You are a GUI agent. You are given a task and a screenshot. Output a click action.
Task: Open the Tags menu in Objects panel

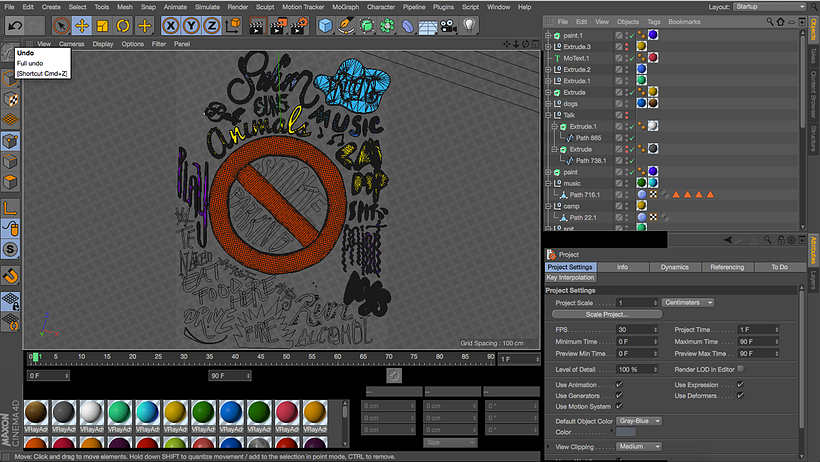tap(654, 21)
